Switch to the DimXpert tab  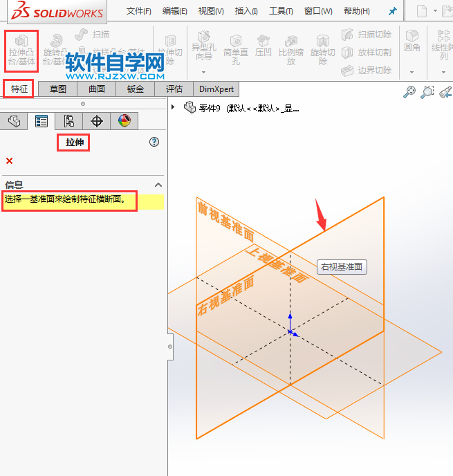216,89
